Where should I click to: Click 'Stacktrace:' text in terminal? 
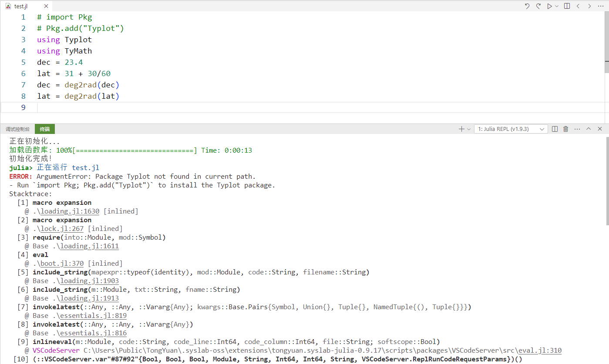click(30, 194)
